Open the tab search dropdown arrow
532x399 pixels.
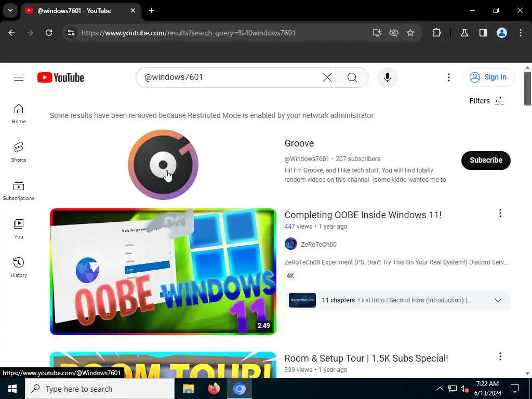tap(10, 10)
